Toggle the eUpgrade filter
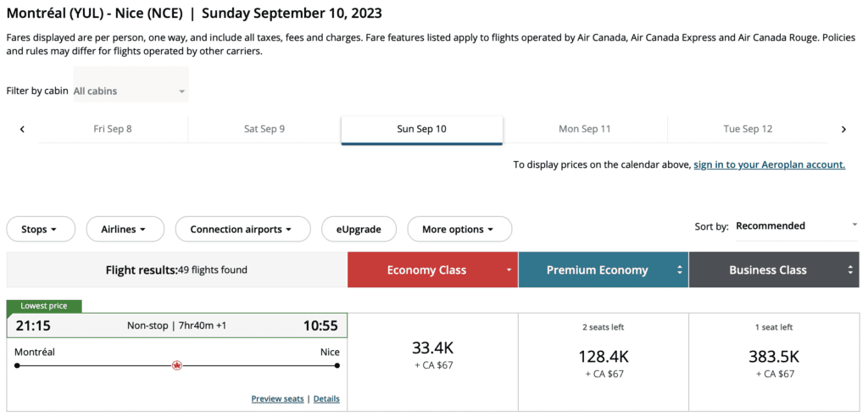The width and height of the screenshot is (868, 417). [358, 229]
